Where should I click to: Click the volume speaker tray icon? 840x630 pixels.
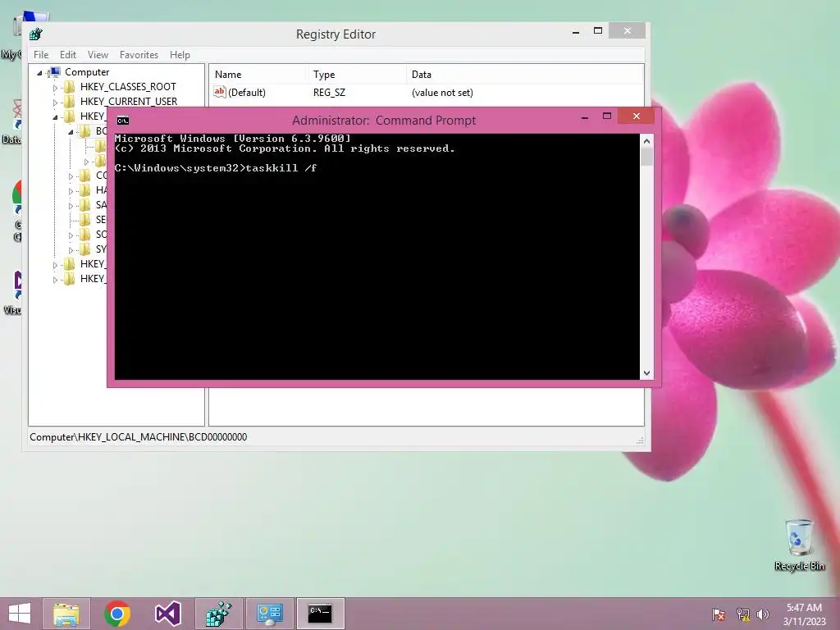(x=763, y=614)
